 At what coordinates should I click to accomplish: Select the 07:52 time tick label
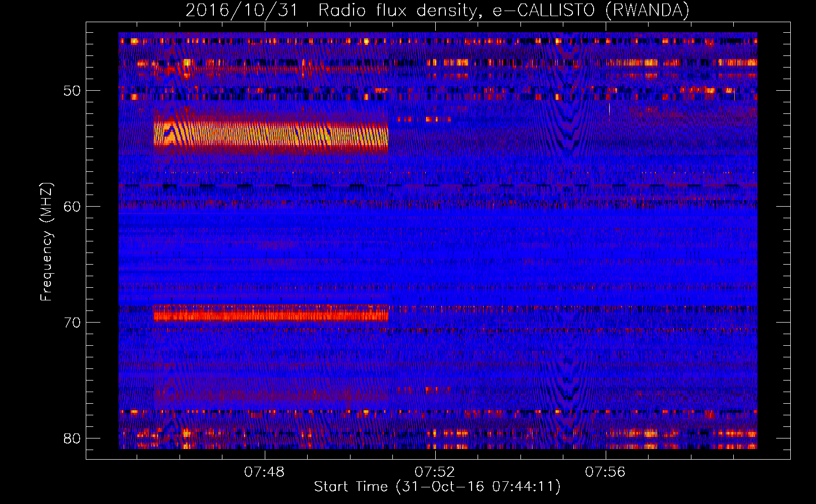pos(435,472)
